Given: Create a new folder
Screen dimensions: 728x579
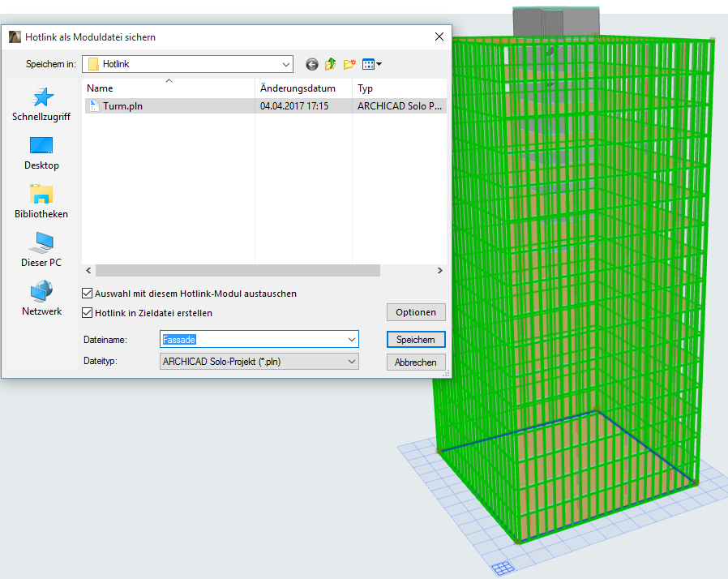Looking at the screenshot, I should tap(349, 64).
